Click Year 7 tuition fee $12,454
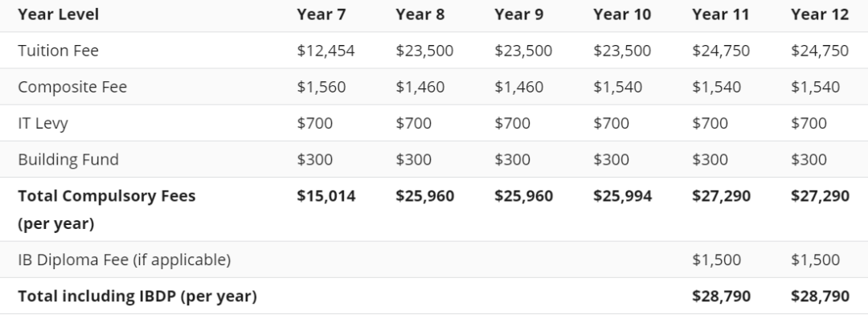This screenshot has height=315, width=868. pos(325,51)
